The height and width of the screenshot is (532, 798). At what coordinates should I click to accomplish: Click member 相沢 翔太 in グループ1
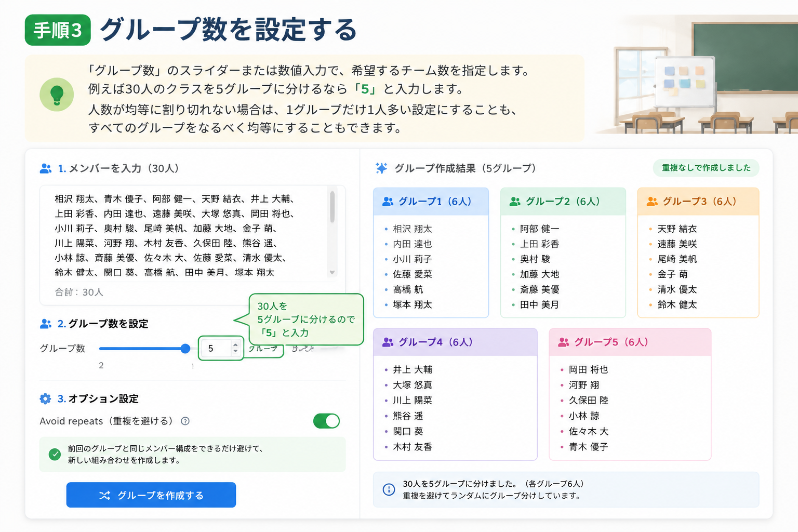[413, 229]
